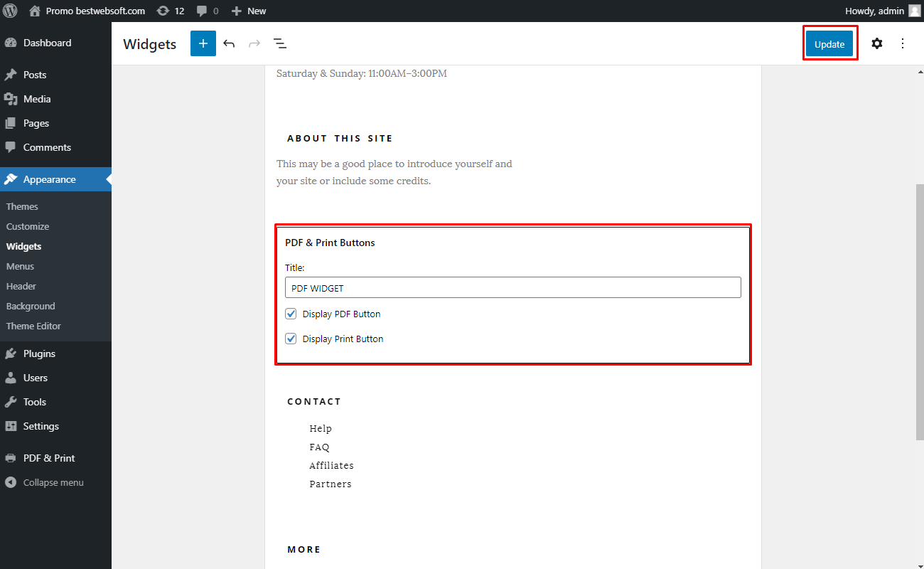This screenshot has height=569, width=924.
Task: Open the WordPress logo menu
Action: tap(10, 11)
